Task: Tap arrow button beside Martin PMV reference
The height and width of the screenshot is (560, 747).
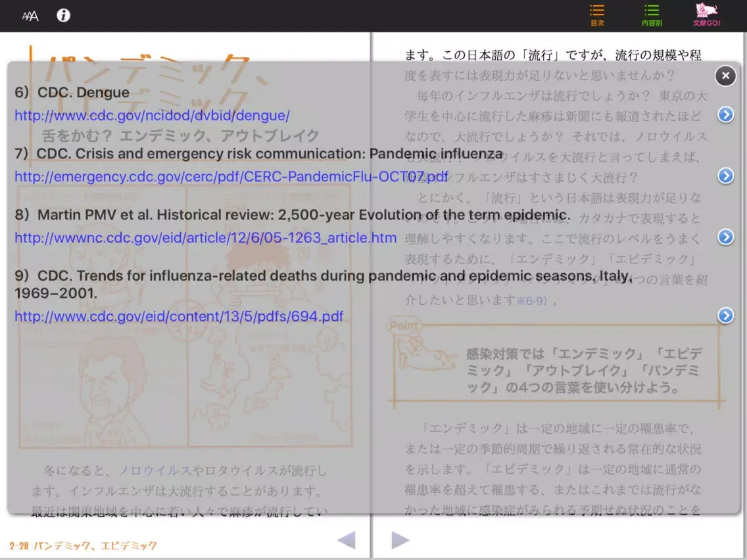Action: pyautogui.click(x=725, y=237)
